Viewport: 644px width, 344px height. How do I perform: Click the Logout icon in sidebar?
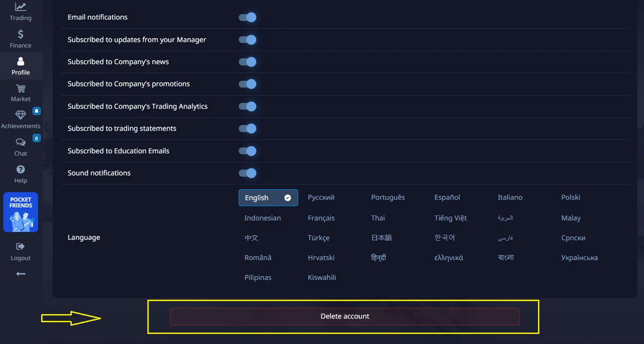coord(21,247)
